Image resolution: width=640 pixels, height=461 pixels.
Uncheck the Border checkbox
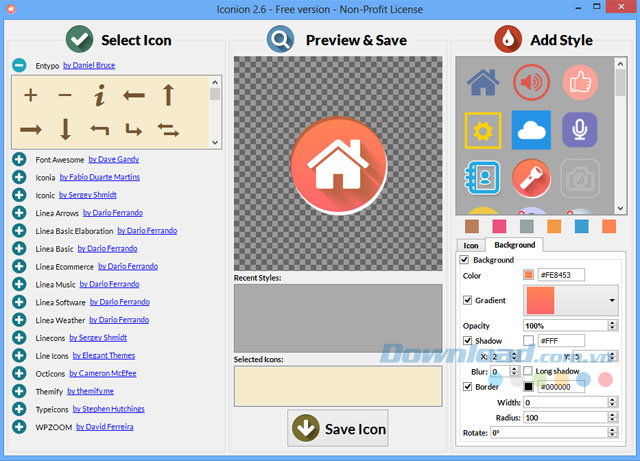pyautogui.click(x=468, y=386)
